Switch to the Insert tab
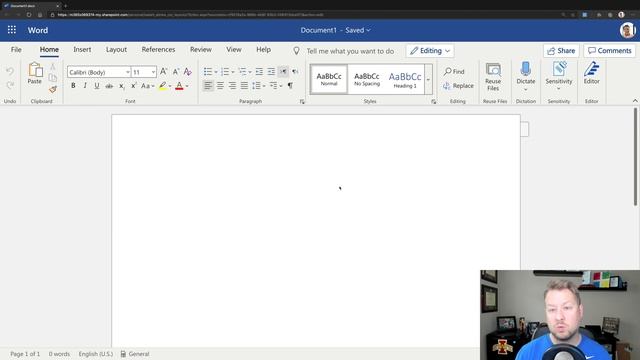This screenshot has height=360, width=640. pyautogui.click(x=82, y=49)
